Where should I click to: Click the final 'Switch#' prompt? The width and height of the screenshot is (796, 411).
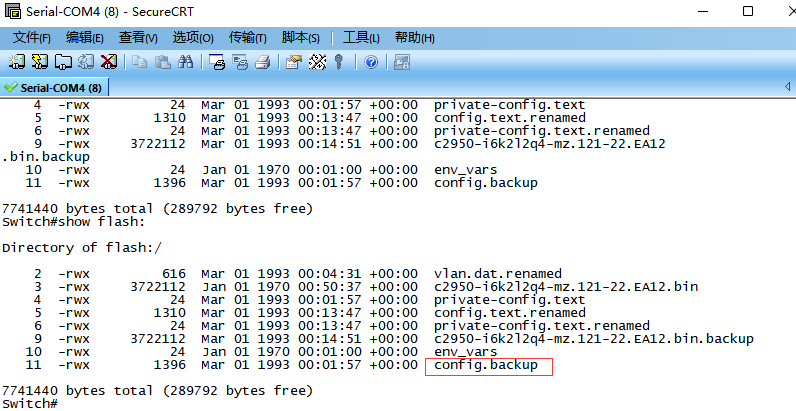(29, 404)
